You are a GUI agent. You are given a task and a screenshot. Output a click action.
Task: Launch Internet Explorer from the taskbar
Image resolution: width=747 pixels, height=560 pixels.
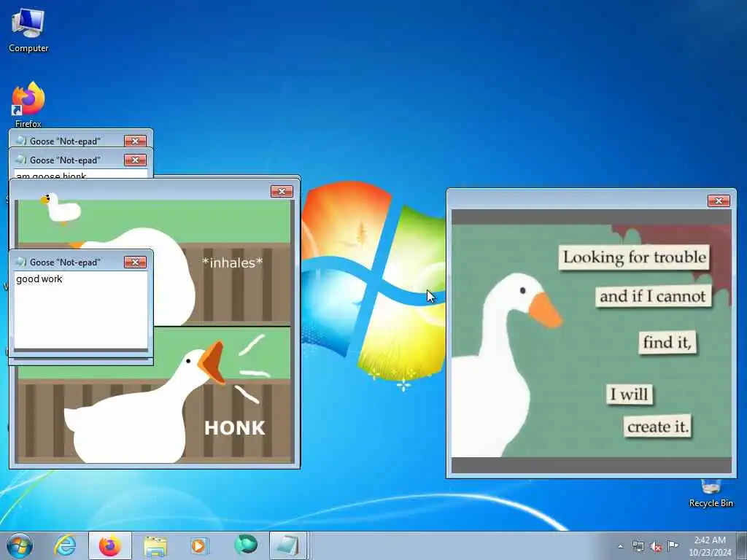coord(65,545)
